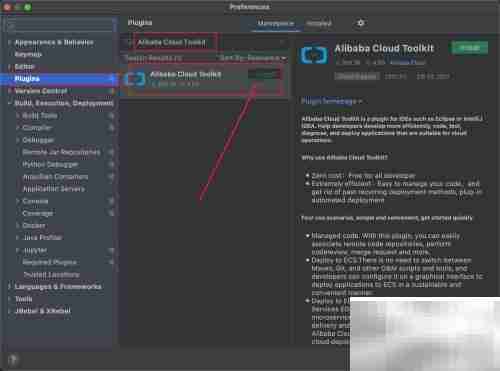Click the project-level icon beside Compiler
This screenshot has width=500, height=371.
click(111, 128)
